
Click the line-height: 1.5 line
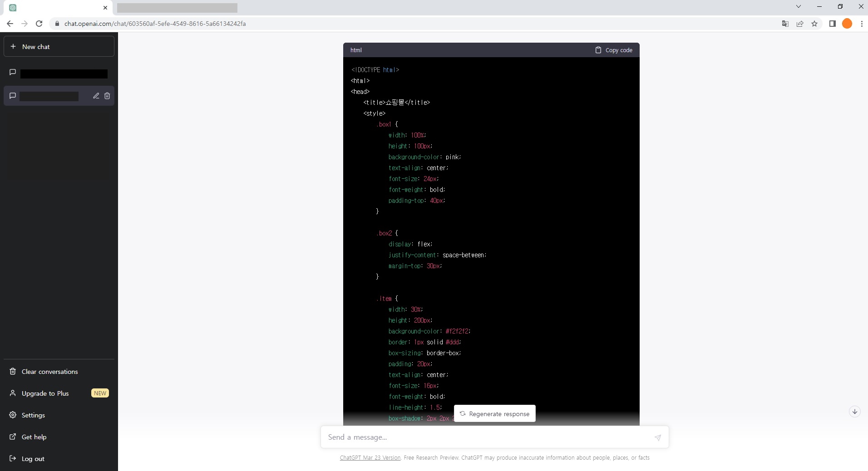point(415,407)
